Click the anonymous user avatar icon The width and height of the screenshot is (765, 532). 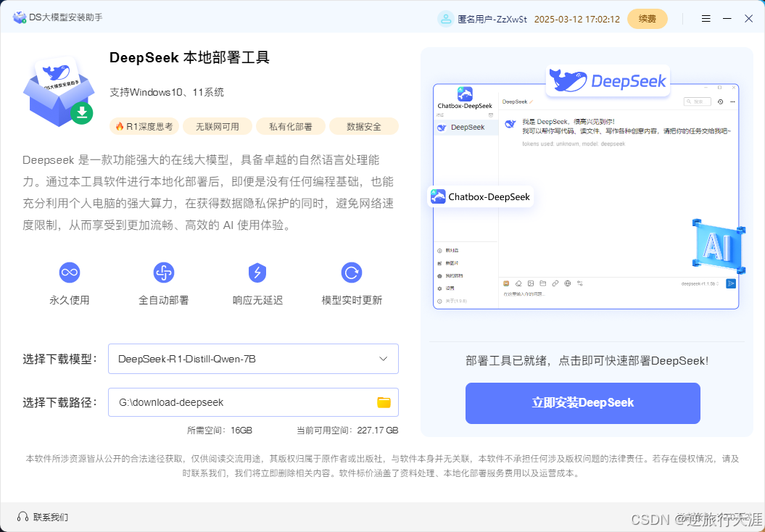pyautogui.click(x=445, y=19)
